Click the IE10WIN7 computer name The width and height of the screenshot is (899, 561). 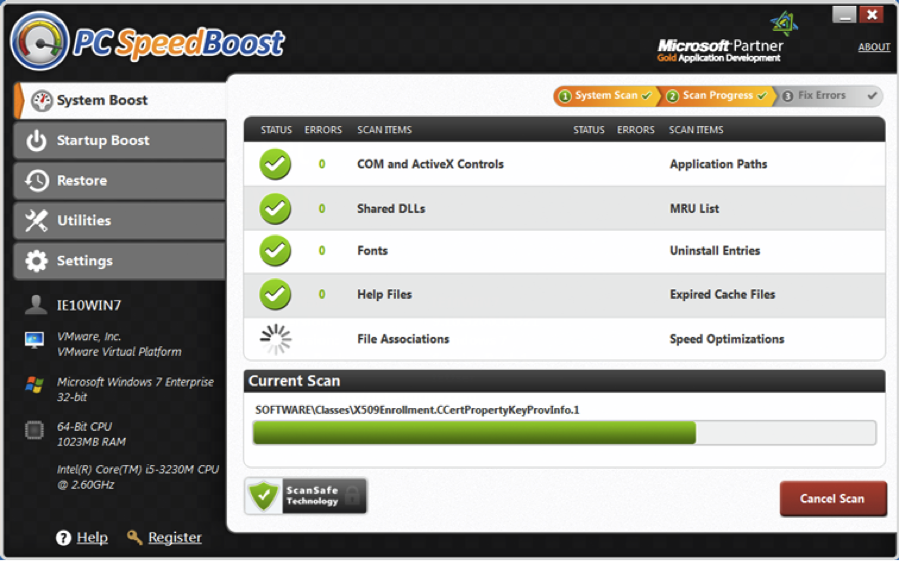tap(89, 305)
